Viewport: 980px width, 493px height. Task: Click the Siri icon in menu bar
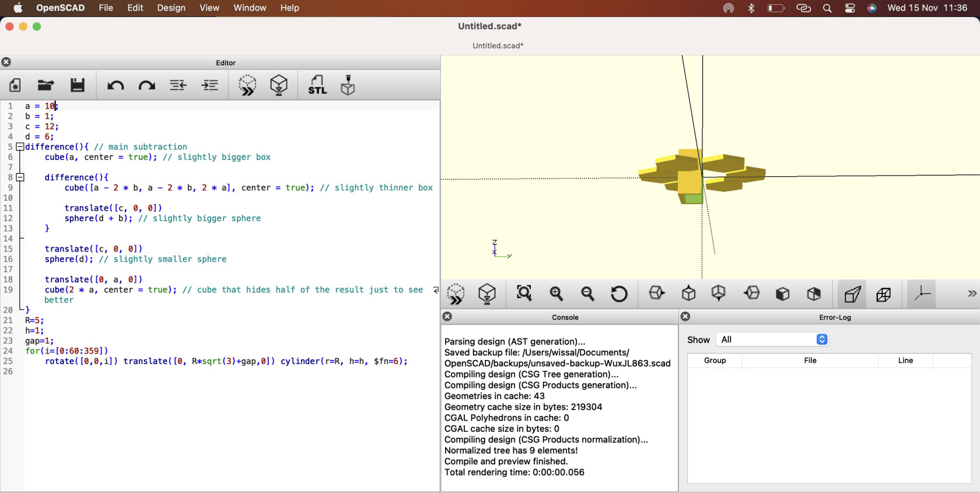click(872, 8)
